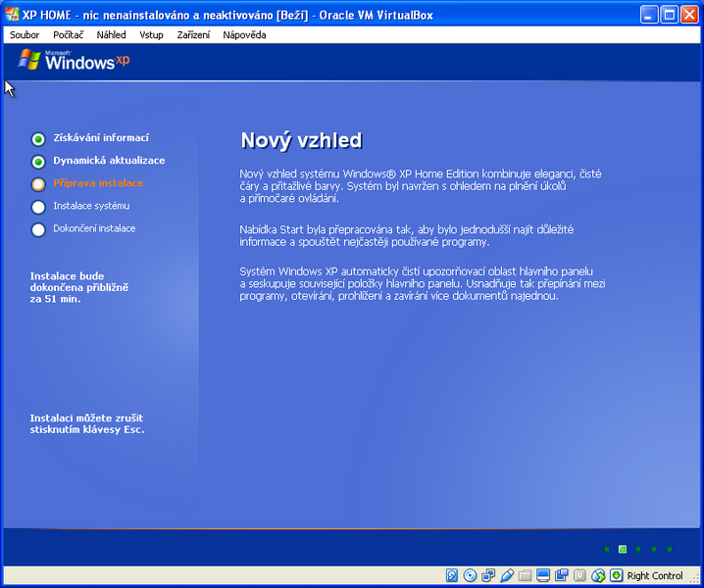Maximize the VirtualBox window
The width and height of the screenshot is (704, 588).
[669, 15]
